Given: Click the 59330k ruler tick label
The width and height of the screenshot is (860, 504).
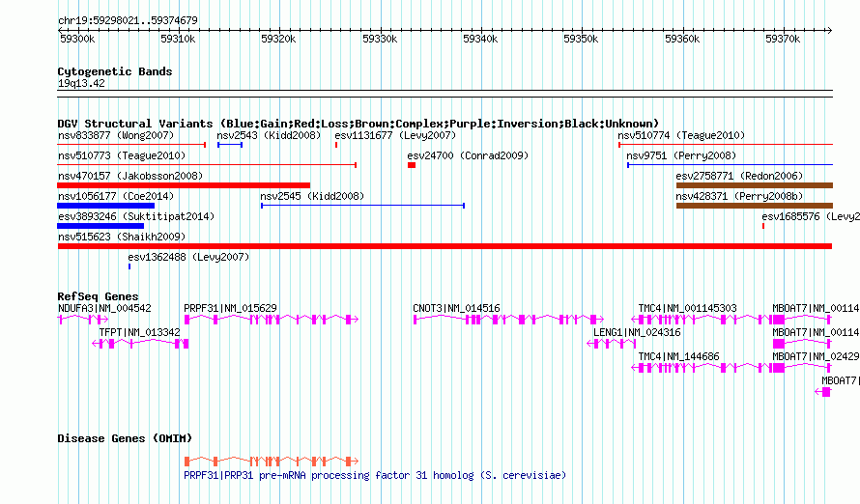Looking at the screenshot, I should pos(380,39).
